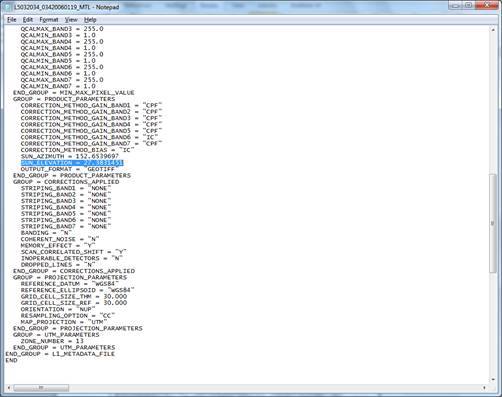Place cursor on ZONE_NUMBER = 13 line
This screenshot has width=502, height=397.
(x=52, y=341)
